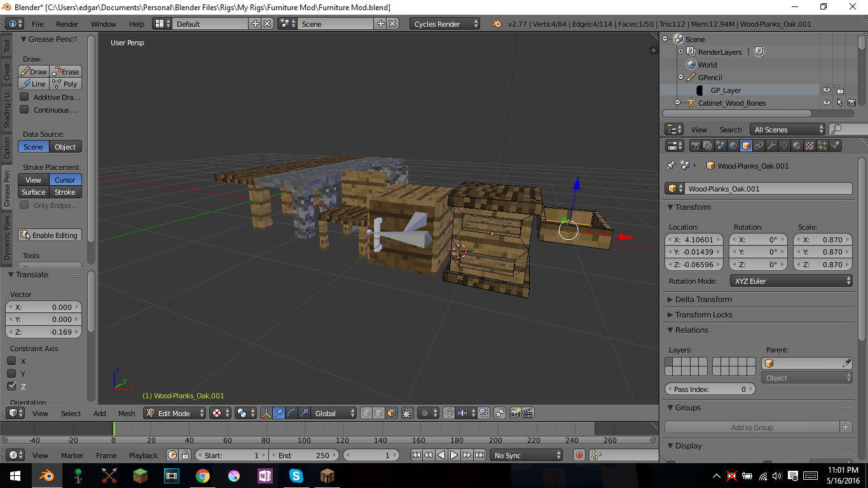Image resolution: width=868 pixels, height=488 pixels.
Task: Open the Render properties tab (camera icon)
Action: tap(696, 146)
